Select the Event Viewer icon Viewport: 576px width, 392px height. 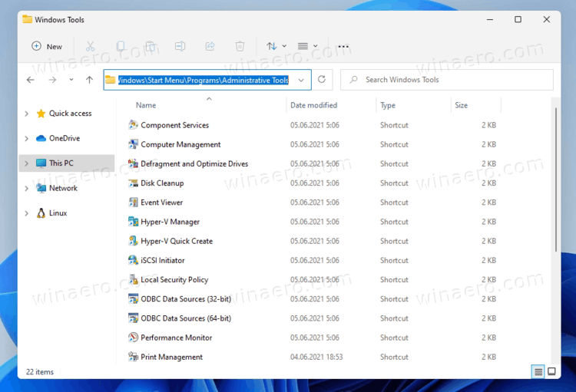(133, 203)
